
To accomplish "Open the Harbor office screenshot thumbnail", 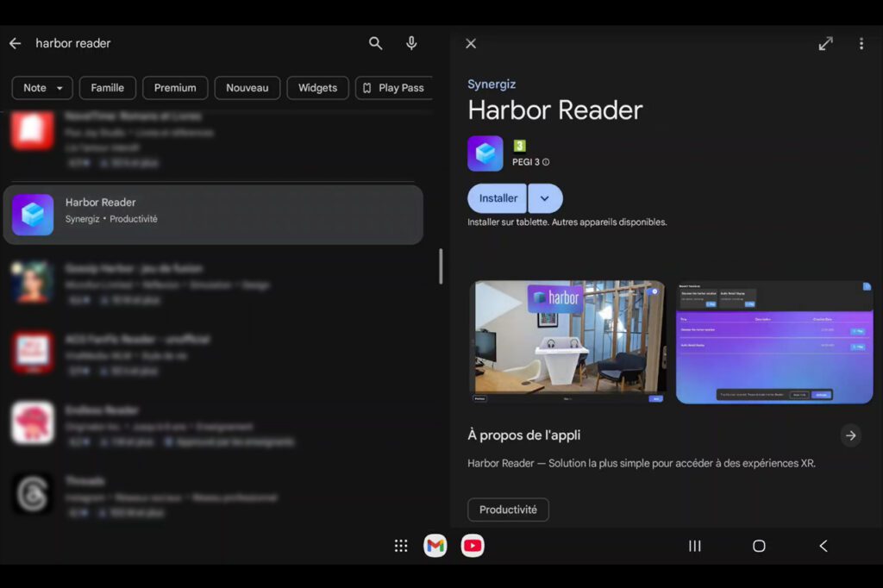I will click(567, 341).
